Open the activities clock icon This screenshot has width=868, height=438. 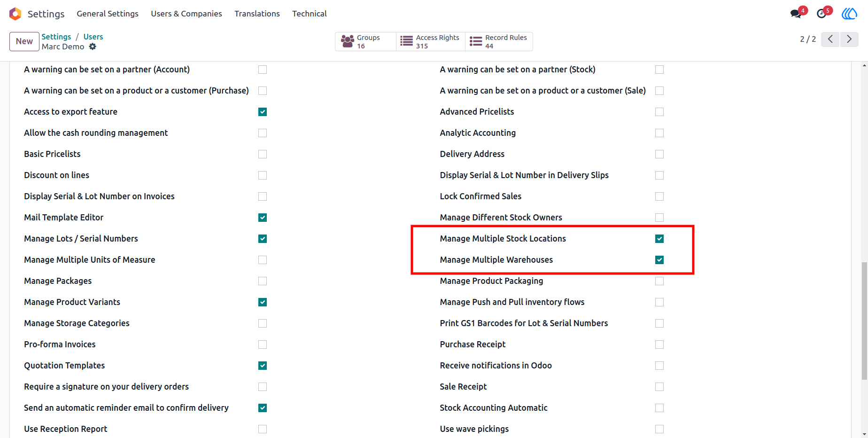[x=821, y=14]
